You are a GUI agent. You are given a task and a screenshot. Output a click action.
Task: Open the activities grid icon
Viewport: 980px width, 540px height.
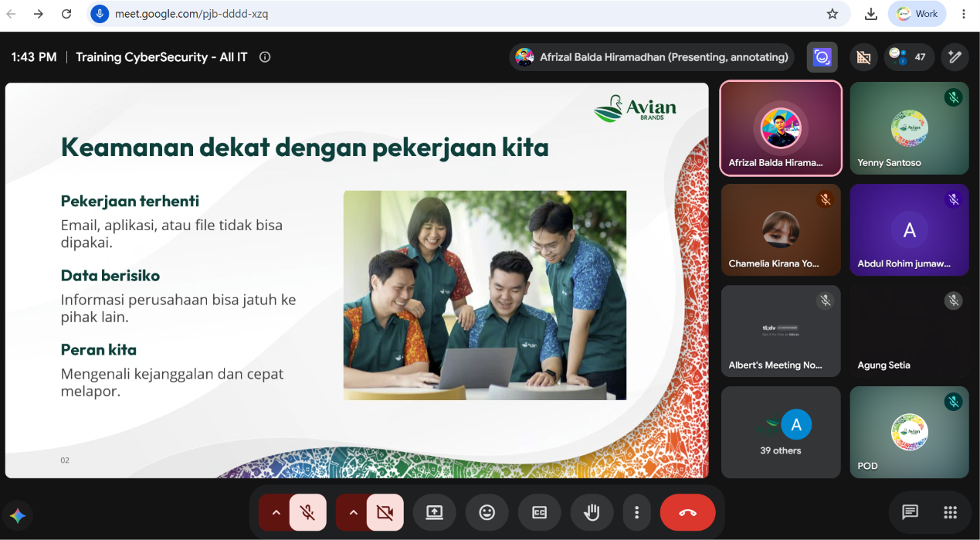951,512
